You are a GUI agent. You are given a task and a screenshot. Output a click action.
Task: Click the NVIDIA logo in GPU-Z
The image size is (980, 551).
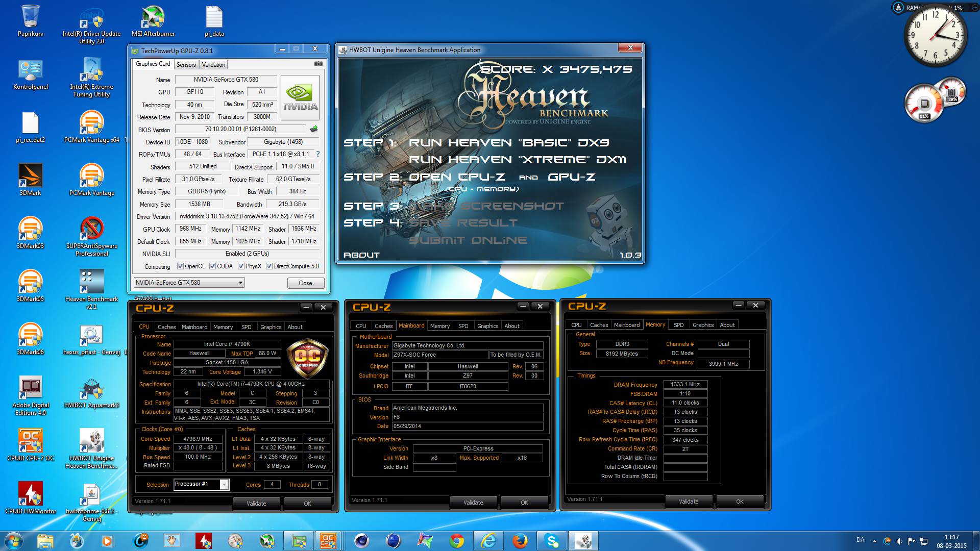tap(300, 97)
